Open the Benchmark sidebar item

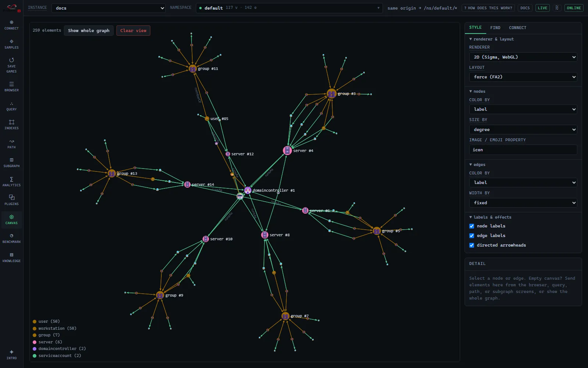tap(11, 238)
